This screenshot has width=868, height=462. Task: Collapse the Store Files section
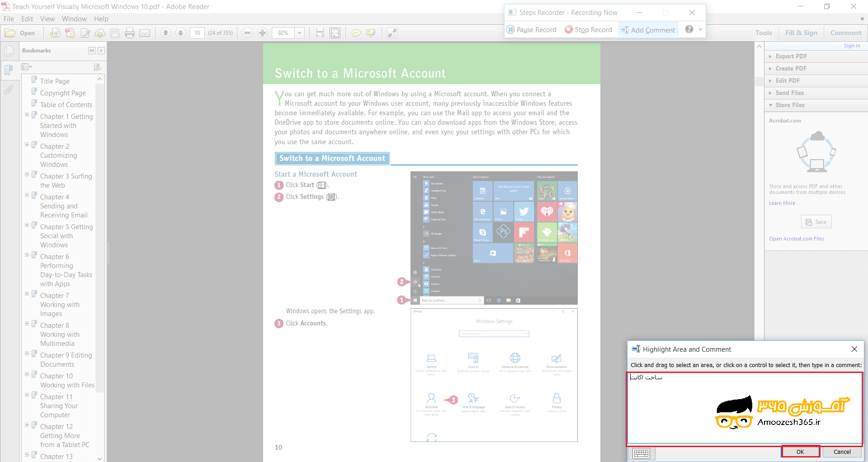point(816,105)
